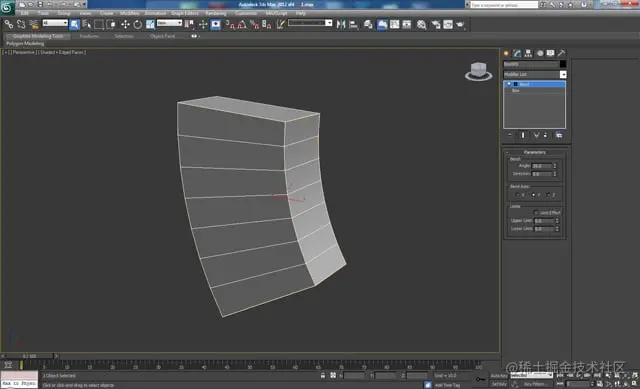Click Configure Modifier Sets button
Screen dimensions: 640x389
[x=559, y=135]
